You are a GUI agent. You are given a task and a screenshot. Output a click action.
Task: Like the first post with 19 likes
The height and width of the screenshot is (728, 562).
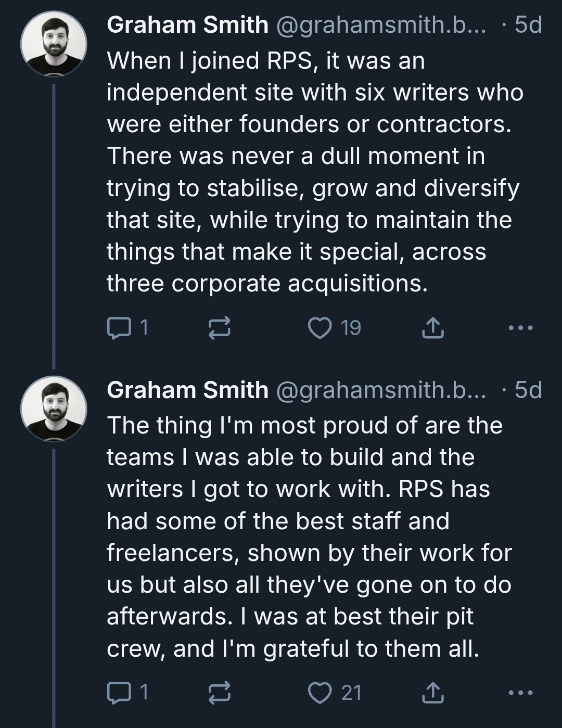pyautogui.click(x=320, y=328)
